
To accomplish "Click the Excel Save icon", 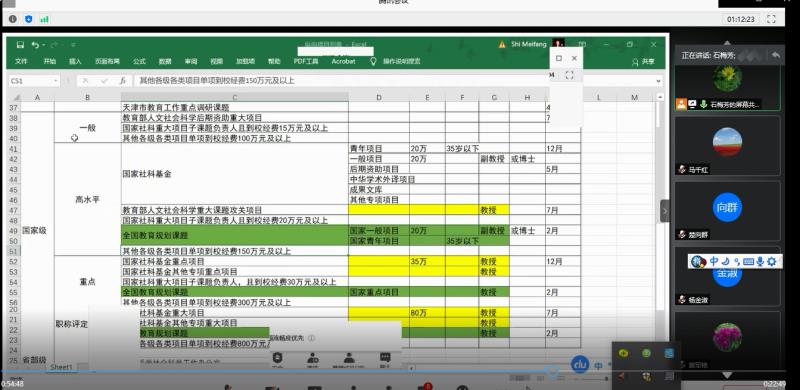I will [20, 45].
